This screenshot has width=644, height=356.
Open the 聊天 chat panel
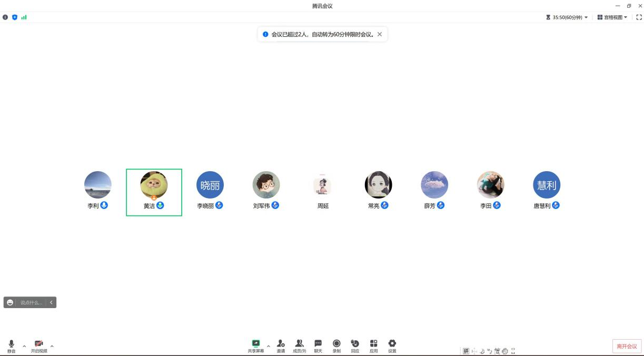pyautogui.click(x=318, y=344)
